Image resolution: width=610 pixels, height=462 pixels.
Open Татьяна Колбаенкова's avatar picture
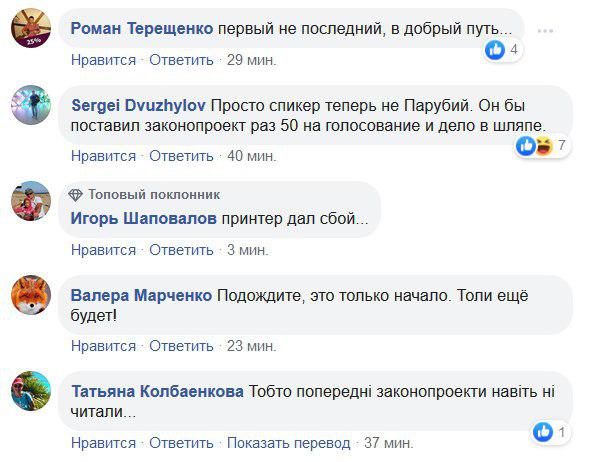coord(31,391)
